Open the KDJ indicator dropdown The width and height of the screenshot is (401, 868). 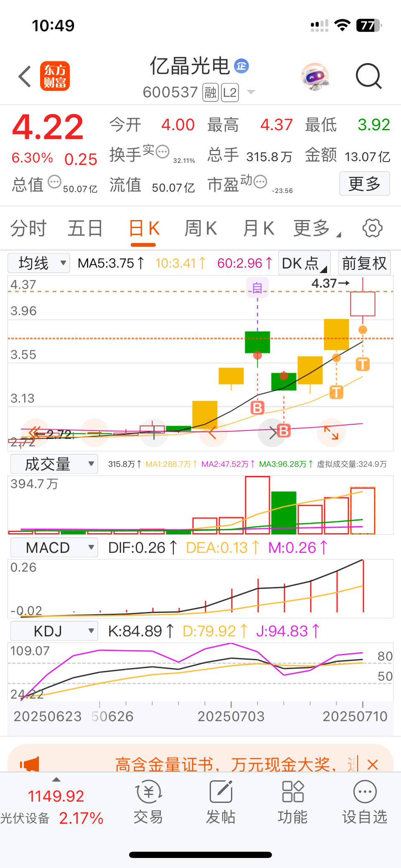tap(54, 631)
